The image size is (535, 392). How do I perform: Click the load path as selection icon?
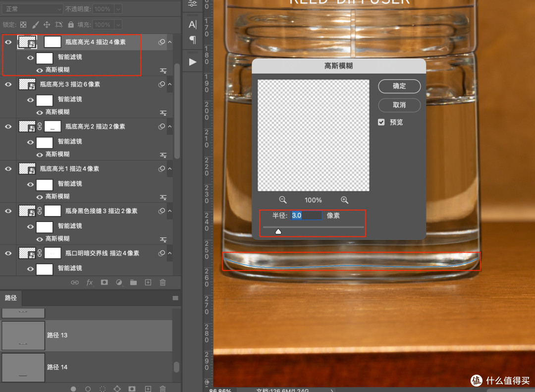pos(103,389)
